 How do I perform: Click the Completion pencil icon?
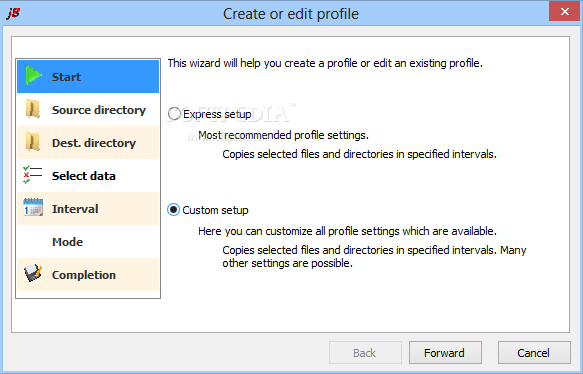coord(33,273)
